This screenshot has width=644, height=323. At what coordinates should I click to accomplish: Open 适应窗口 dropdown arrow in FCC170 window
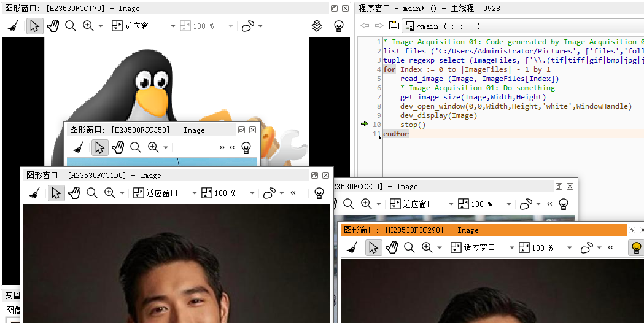173,26
